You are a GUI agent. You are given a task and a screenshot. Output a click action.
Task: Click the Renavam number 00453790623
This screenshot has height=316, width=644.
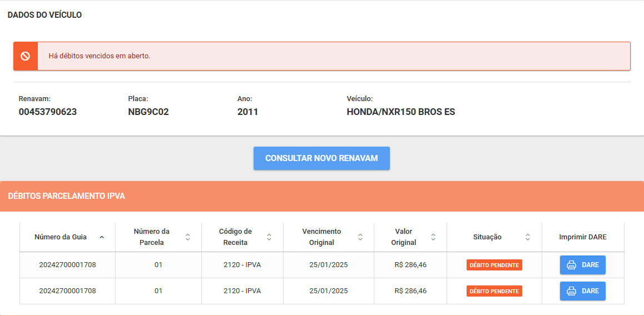[x=48, y=112]
